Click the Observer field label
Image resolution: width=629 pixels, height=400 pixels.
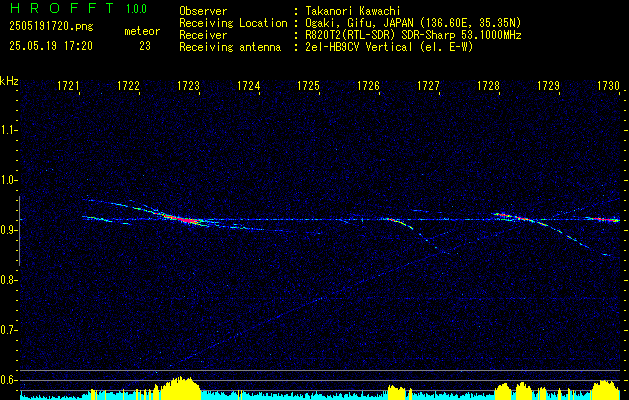[203, 11]
